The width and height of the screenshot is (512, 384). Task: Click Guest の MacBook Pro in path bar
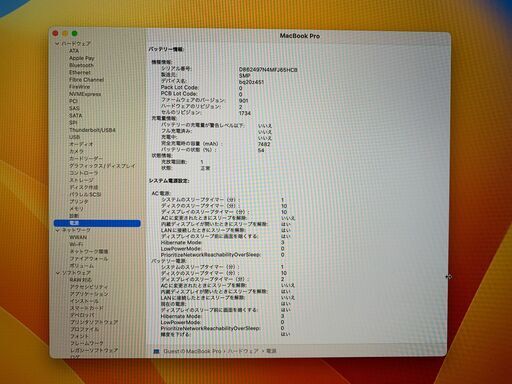click(192, 351)
